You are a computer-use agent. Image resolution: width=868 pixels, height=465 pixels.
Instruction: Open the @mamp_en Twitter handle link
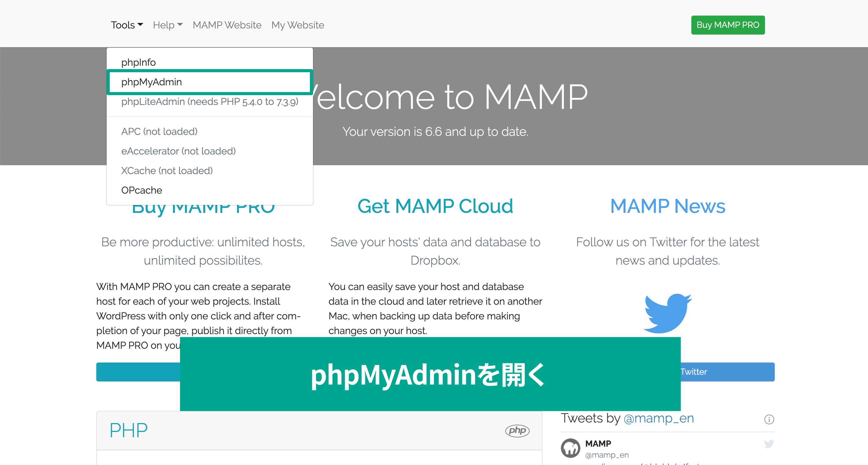(658, 418)
